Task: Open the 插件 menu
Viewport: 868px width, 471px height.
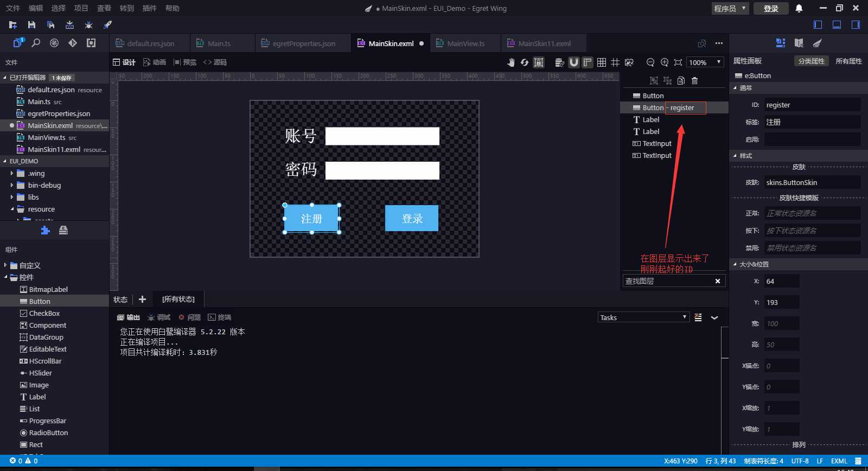Action: tap(149, 8)
